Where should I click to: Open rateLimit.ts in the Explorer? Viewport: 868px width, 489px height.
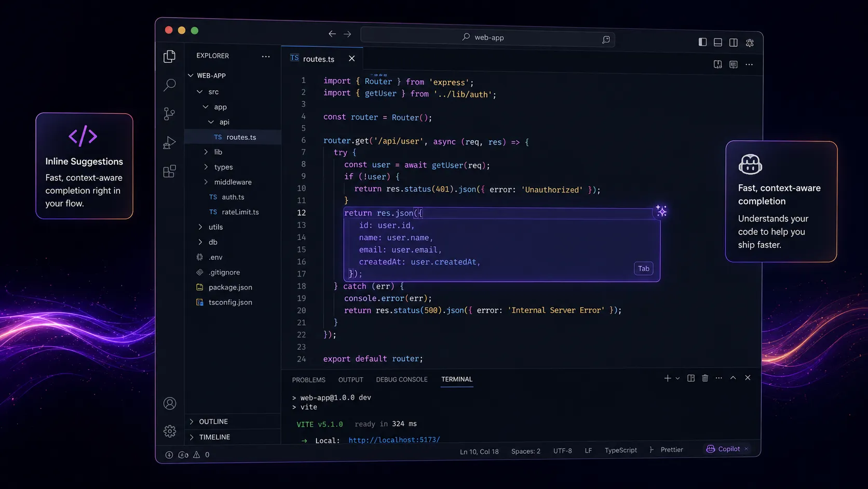click(233, 212)
